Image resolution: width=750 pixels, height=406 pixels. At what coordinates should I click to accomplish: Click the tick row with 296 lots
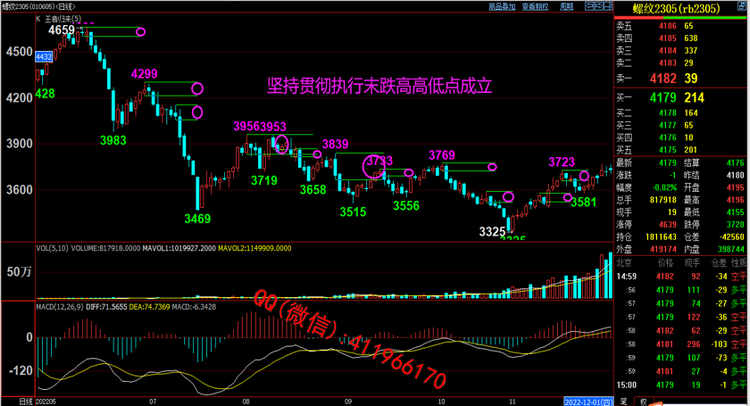681,344
